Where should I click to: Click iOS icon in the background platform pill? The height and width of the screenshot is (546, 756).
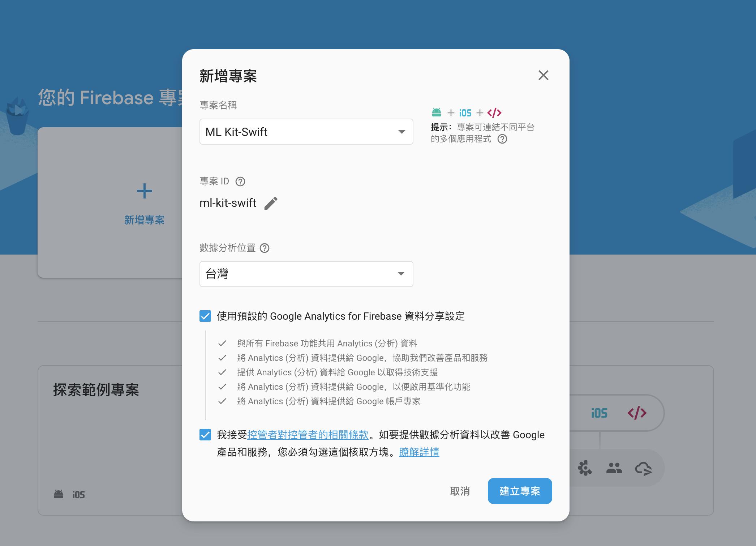pyautogui.click(x=600, y=413)
